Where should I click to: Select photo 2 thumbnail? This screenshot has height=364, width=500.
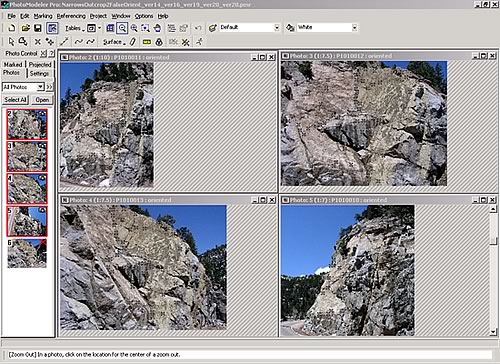coord(27,124)
